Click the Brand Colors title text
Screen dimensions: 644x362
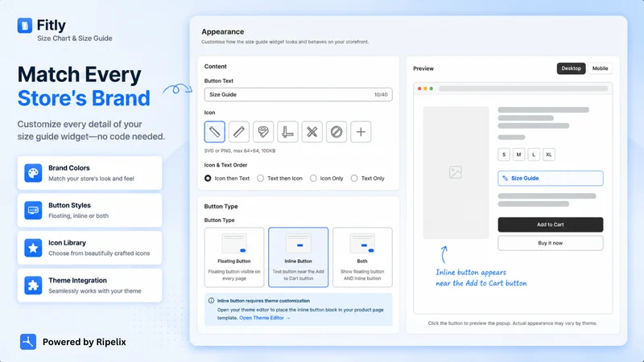[x=69, y=168]
